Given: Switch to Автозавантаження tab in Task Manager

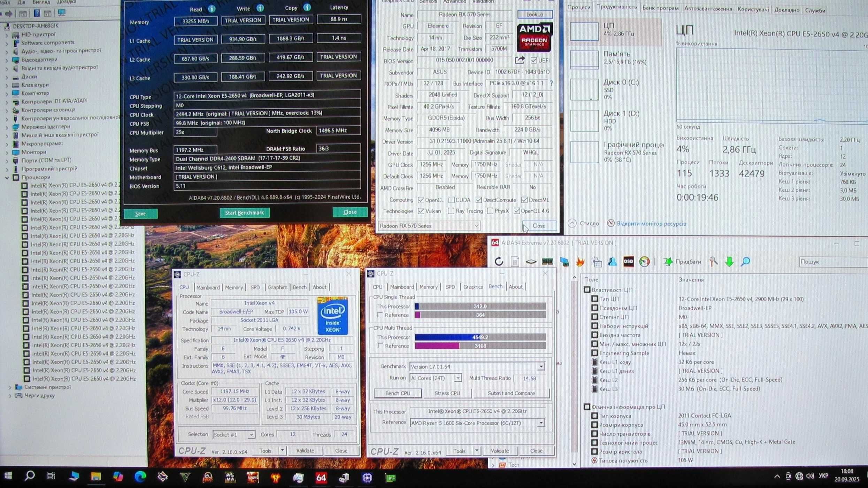Looking at the screenshot, I should (708, 9).
